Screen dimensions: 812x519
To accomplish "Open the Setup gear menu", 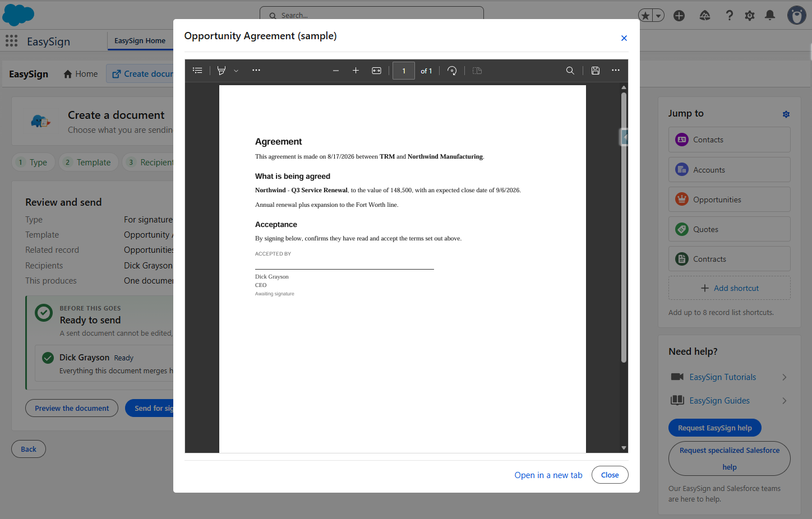I will click(x=750, y=16).
